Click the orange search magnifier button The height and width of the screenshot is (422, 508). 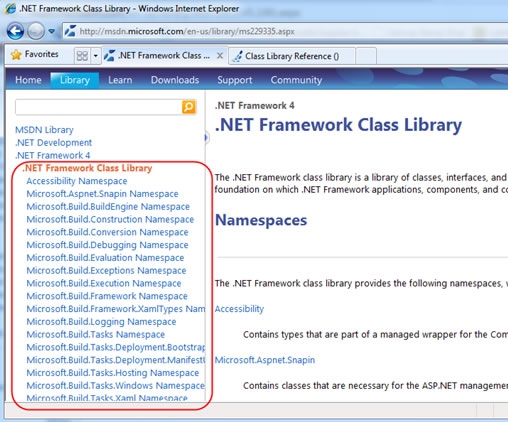coord(189,107)
